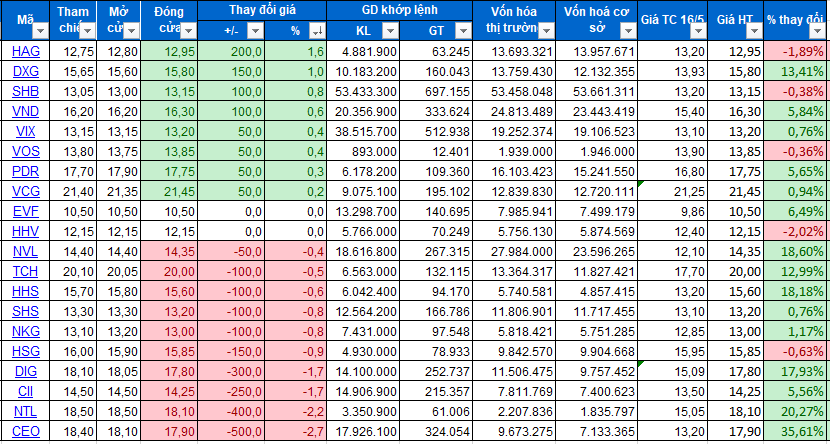Open the DXG stock link

pyautogui.click(x=26, y=71)
